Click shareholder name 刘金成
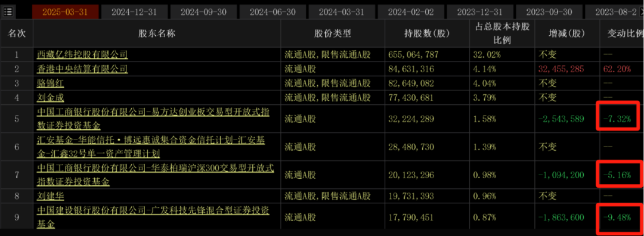The image size is (644, 236). tap(51, 98)
